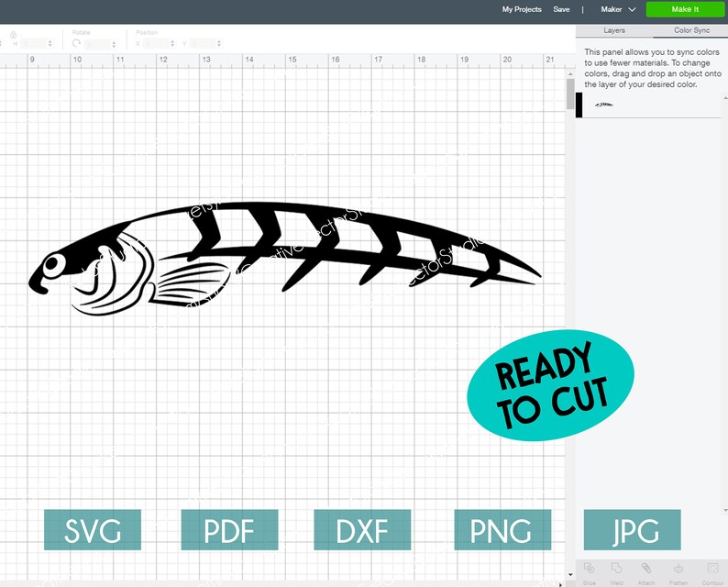Screen dimensions: 728x587
Task: Select the Color Sync tab
Action: pyautogui.click(x=691, y=30)
